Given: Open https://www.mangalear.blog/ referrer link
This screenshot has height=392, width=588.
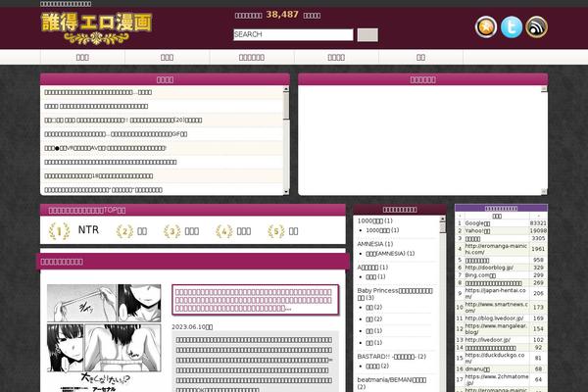Looking at the screenshot, I should [496, 329].
